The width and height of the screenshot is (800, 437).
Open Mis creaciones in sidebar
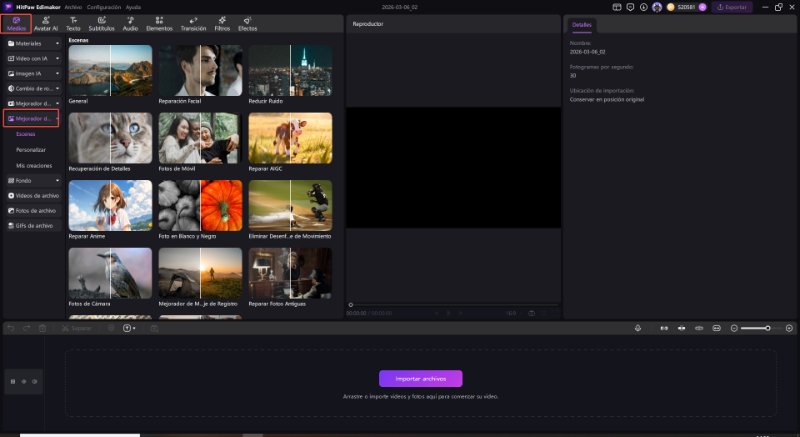tap(34, 164)
